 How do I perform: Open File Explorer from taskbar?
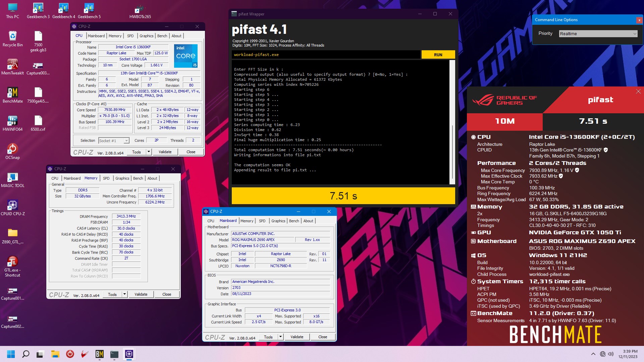pyautogui.click(x=55, y=354)
